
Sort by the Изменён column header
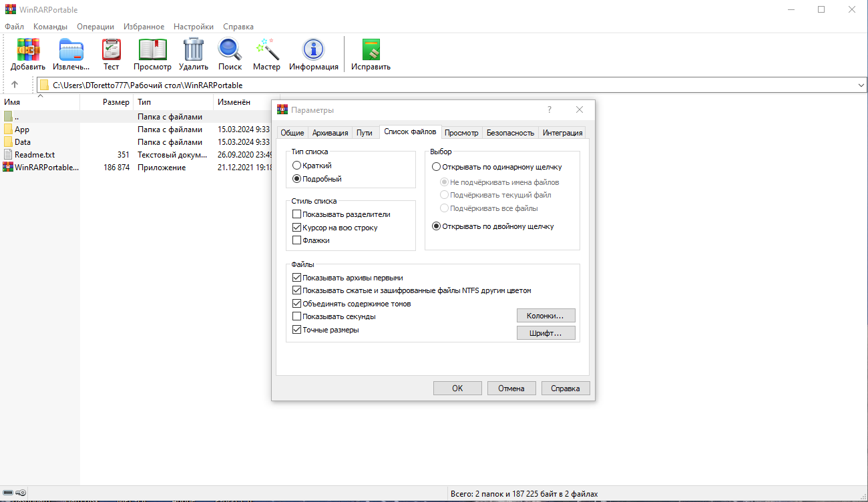click(243, 102)
